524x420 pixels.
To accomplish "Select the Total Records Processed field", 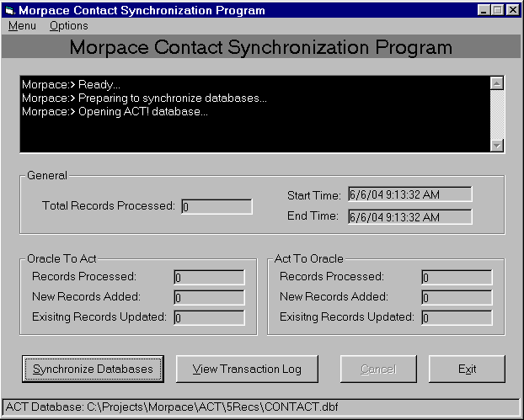I will (217, 207).
